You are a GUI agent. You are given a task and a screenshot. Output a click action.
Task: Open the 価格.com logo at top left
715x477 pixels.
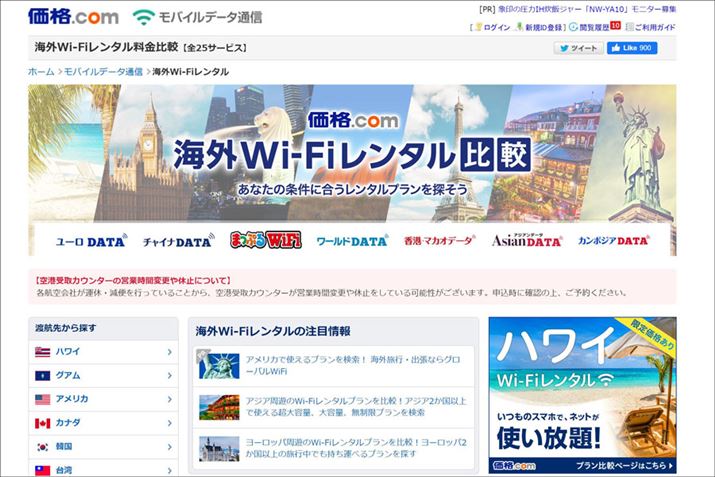[x=73, y=16]
